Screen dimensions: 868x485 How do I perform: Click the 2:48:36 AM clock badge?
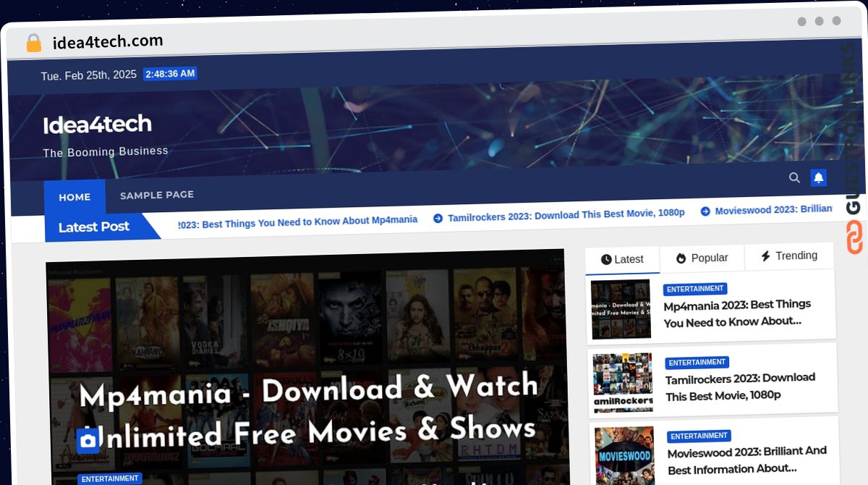(x=170, y=74)
